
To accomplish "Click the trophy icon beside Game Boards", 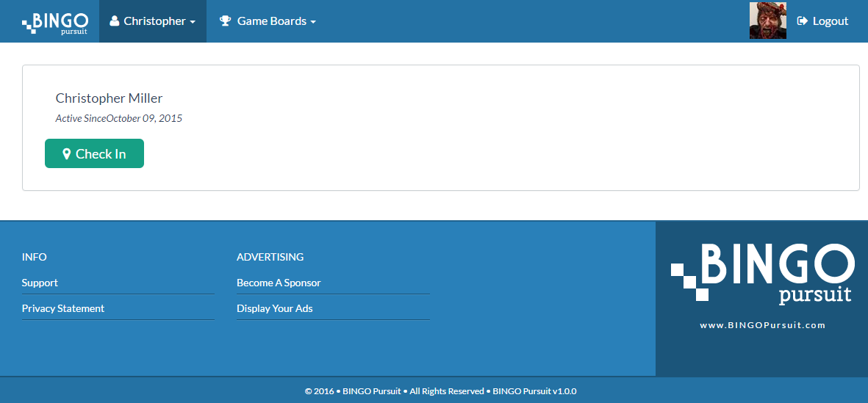I will (x=226, y=21).
